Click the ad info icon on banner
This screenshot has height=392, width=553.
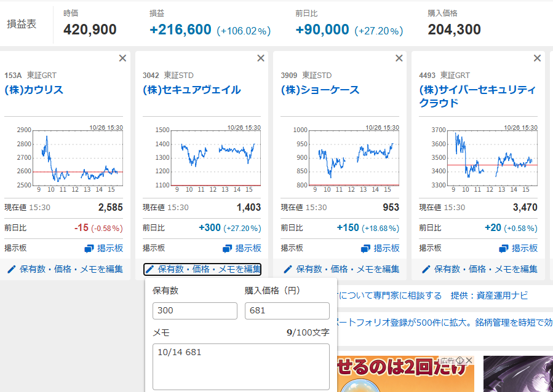tap(460, 360)
